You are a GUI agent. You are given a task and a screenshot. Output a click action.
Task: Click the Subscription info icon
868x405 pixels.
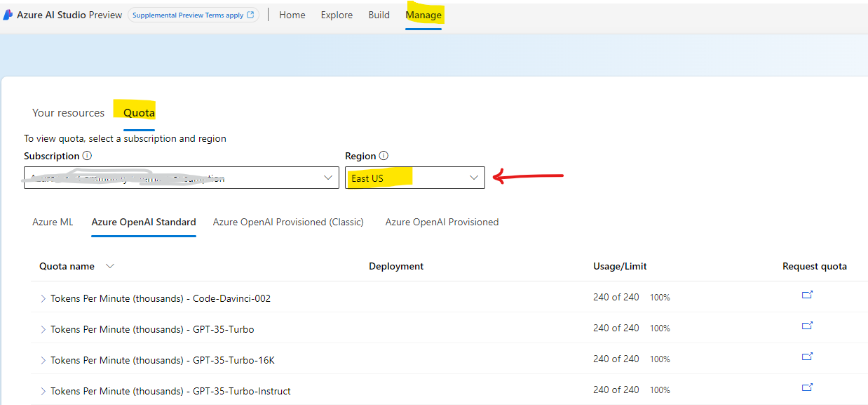tap(87, 156)
